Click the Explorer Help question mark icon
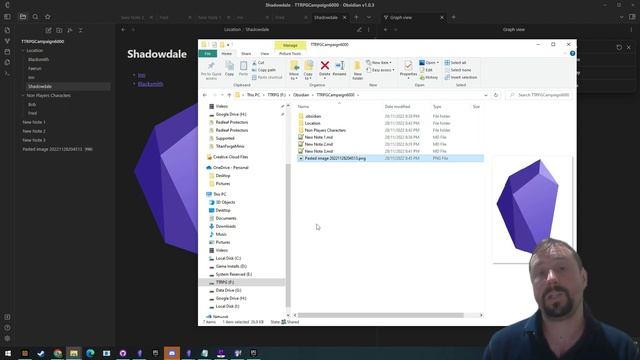This screenshot has height=360, width=640. [572, 53]
